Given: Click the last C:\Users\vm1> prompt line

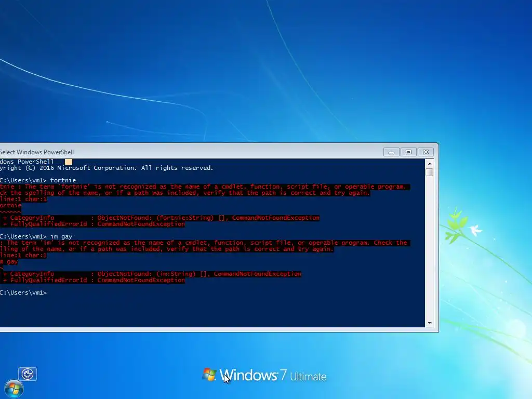Looking at the screenshot, I should click(23, 292).
